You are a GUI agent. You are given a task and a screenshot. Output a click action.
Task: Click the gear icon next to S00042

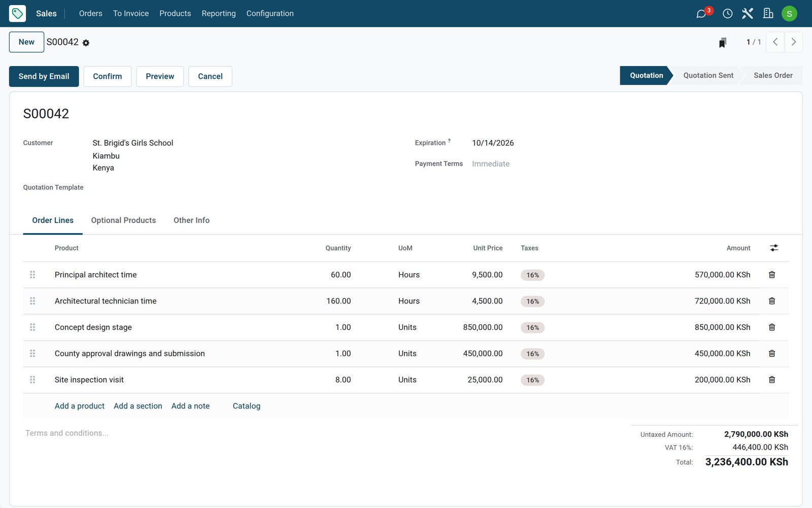(86, 43)
